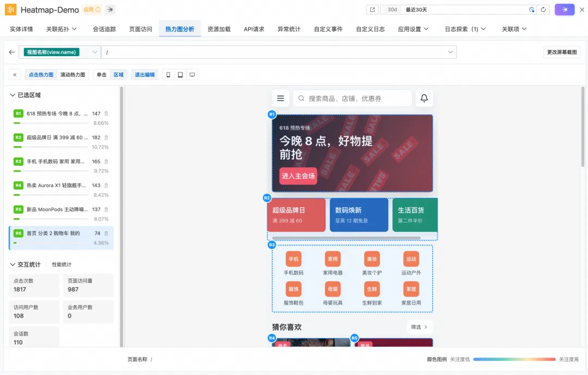Delete region R3 with its trash icon
The image size is (588, 375).
coord(106,162)
